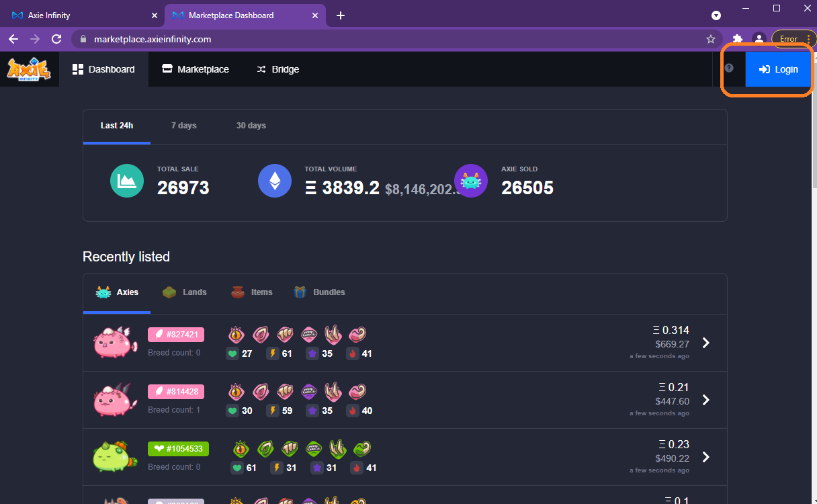
Task: Open the help question mark next to Login
Action: [x=729, y=67]
